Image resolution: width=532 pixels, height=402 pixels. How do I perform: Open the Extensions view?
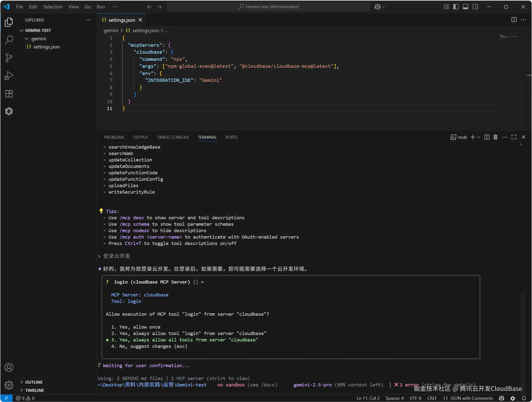(9, 94)
